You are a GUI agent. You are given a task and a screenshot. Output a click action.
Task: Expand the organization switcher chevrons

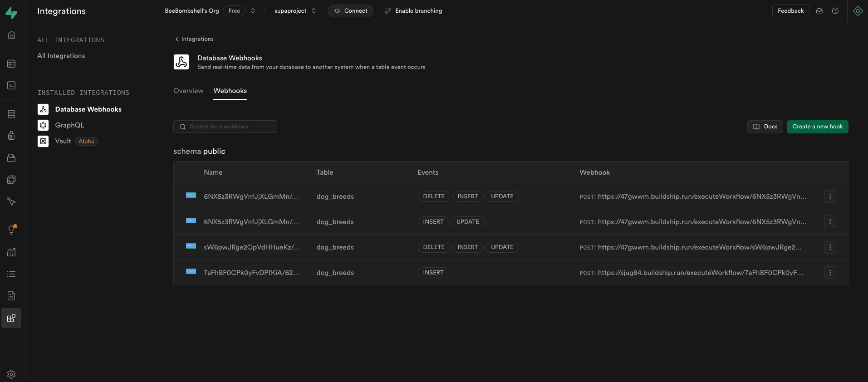click(253, 11)
